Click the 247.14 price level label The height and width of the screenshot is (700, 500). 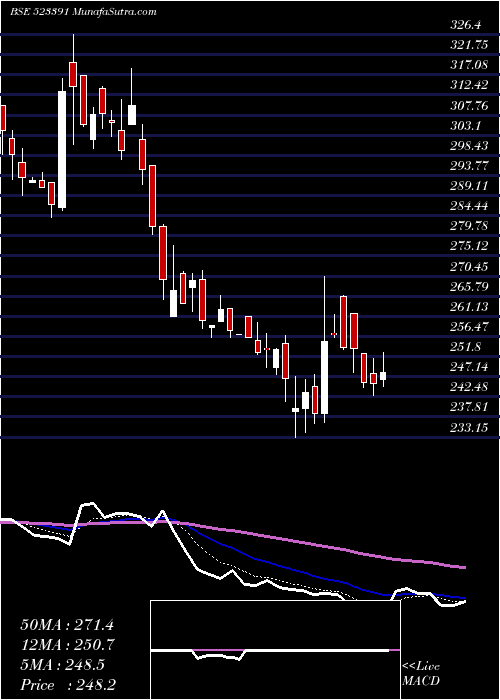(468, 367)
